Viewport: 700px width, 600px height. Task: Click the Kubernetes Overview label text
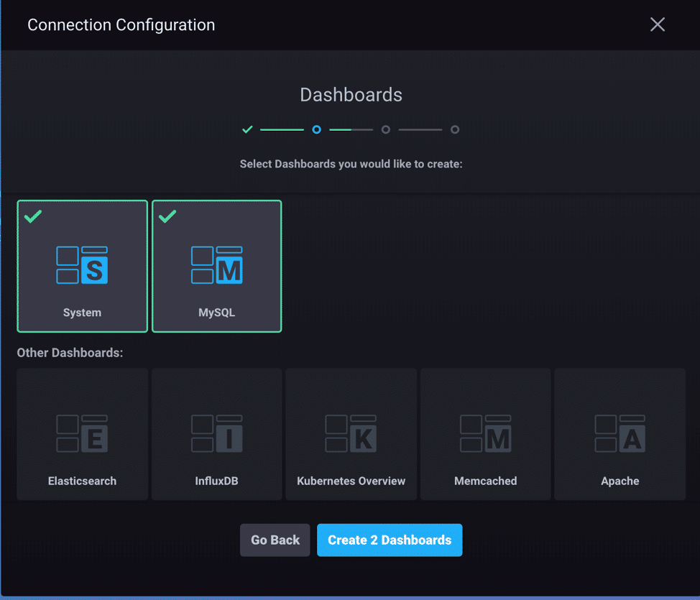351,481
